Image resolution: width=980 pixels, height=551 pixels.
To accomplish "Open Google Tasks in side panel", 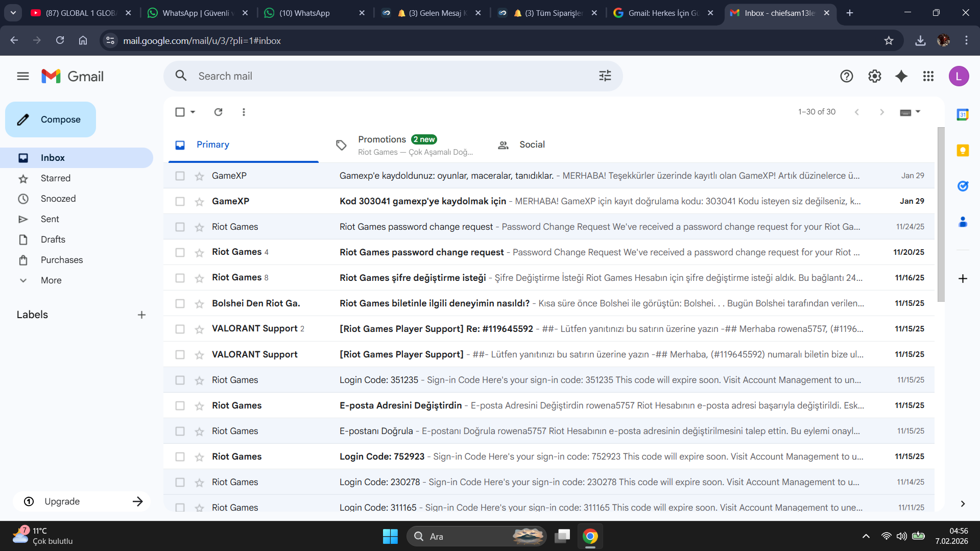I will [x=963, y=186].
